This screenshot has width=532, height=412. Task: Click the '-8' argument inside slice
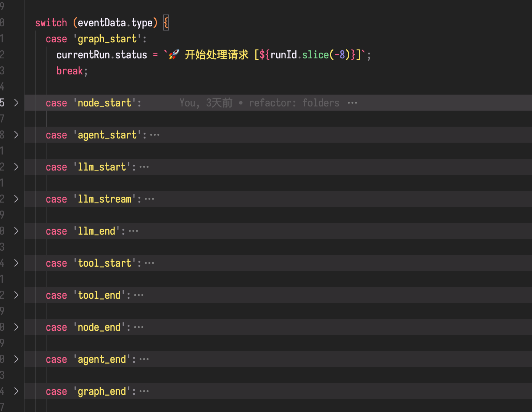click(x=340, y=55)
